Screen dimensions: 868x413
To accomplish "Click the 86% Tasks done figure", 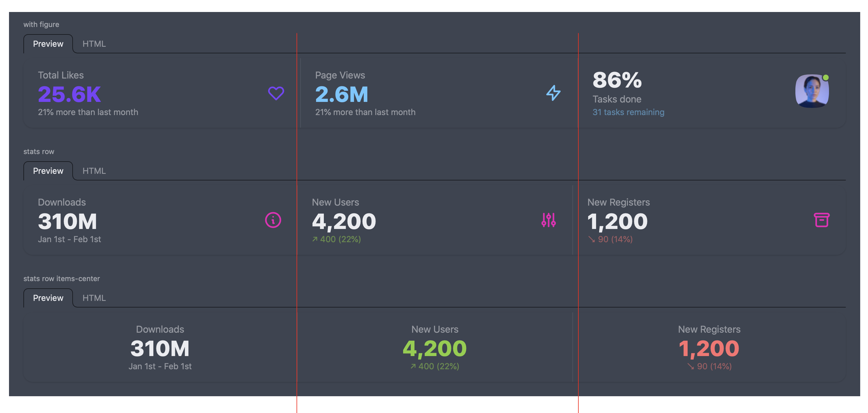I will pos(616,80).
